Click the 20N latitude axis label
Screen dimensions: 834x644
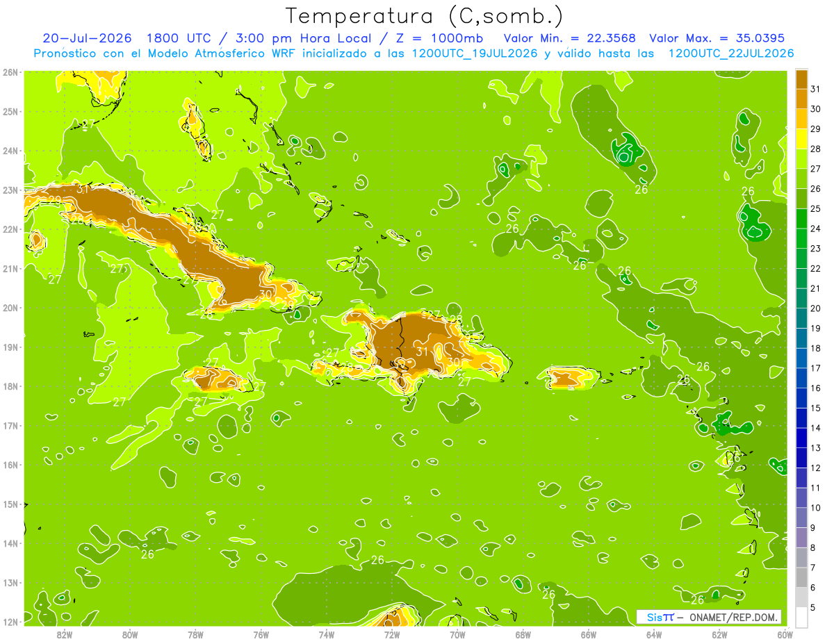[10, 307]
